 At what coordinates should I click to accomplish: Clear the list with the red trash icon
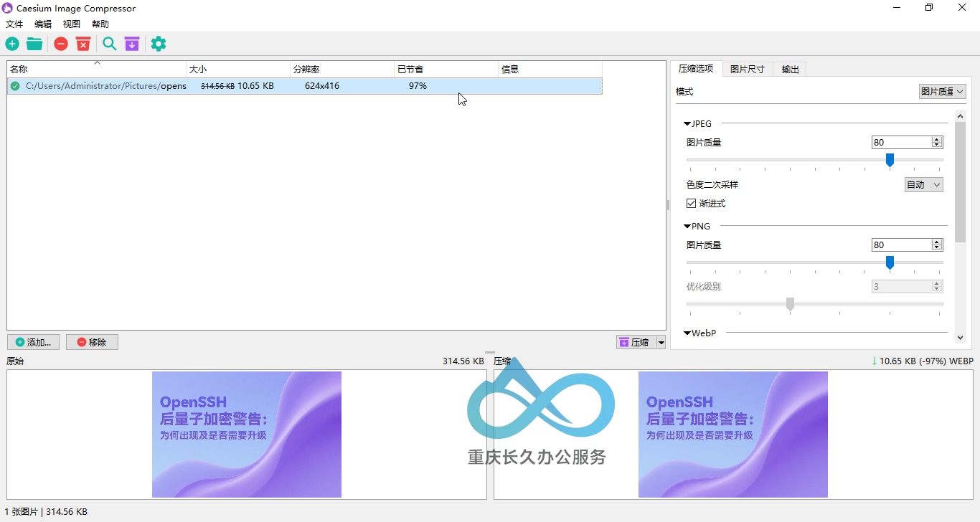(83, 44)
